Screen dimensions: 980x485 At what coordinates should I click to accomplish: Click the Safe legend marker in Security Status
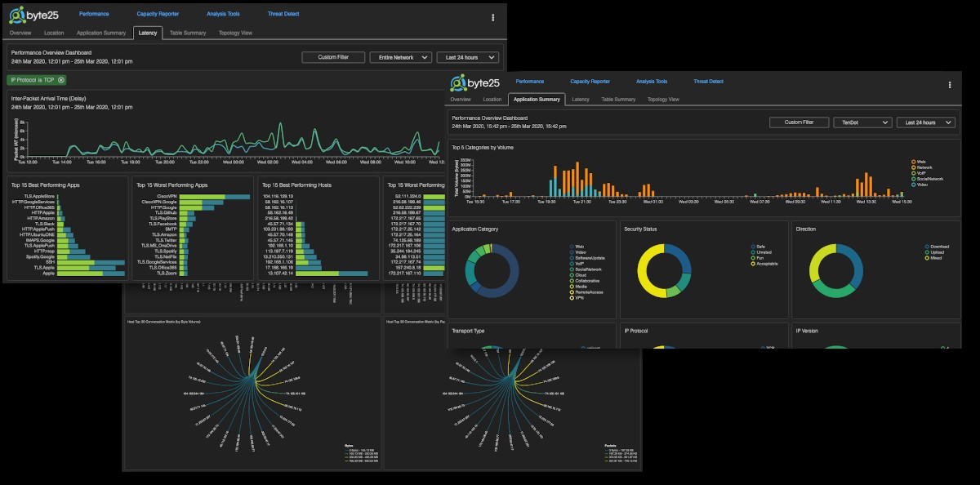(x=752, y=246)
